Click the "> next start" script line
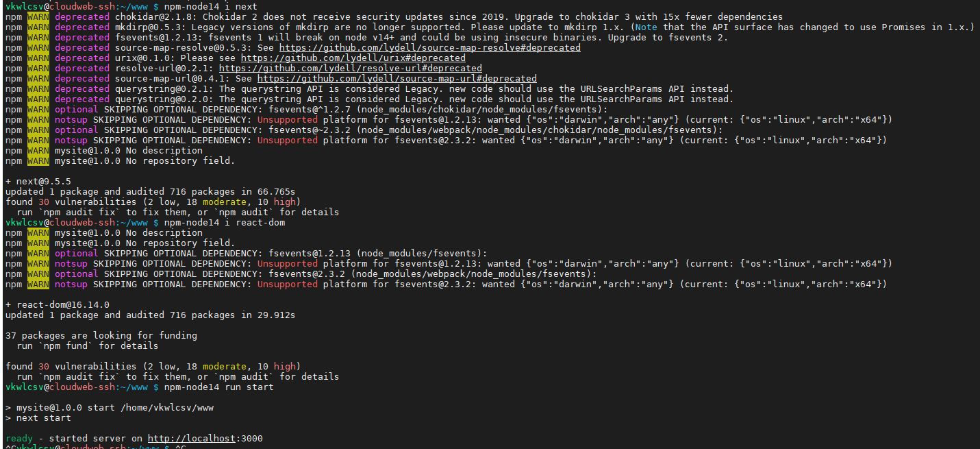Viewport: 980px width, 449px height. 38,418
